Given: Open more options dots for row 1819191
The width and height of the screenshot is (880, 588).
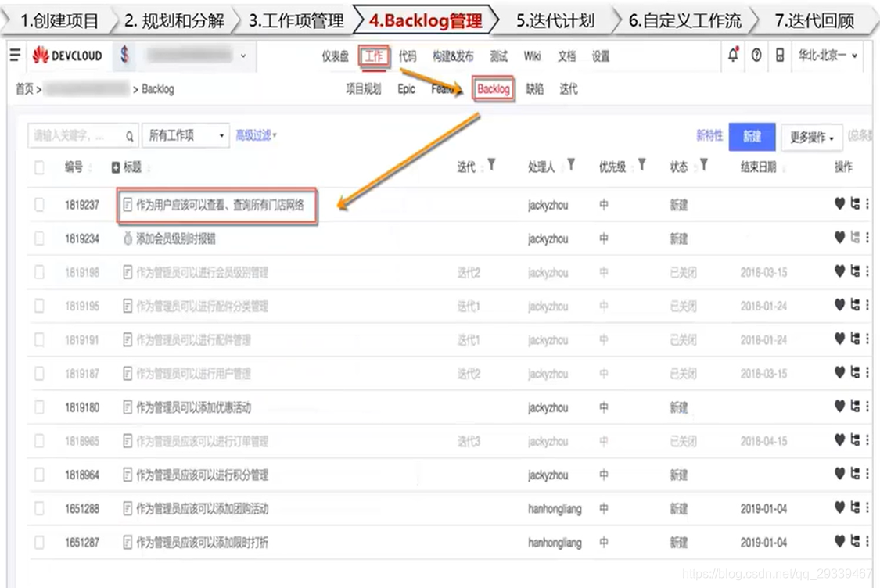Looking at the screenshot, I should click(x=867, y=339).
